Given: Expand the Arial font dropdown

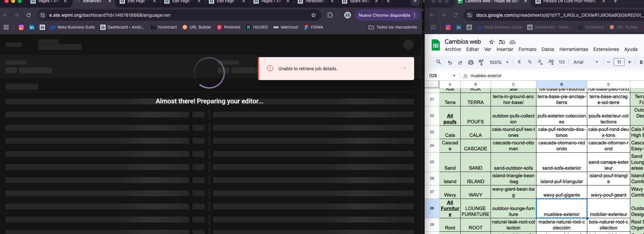Looking at the screenshot, I should click(586, 62).
